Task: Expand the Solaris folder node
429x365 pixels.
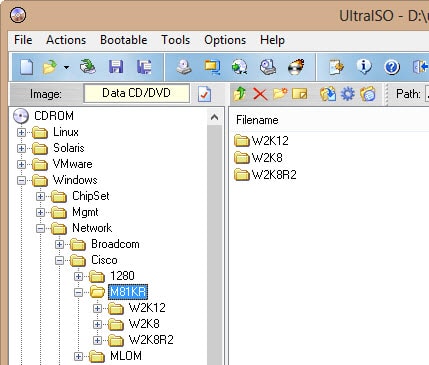Action: point(21,148)
